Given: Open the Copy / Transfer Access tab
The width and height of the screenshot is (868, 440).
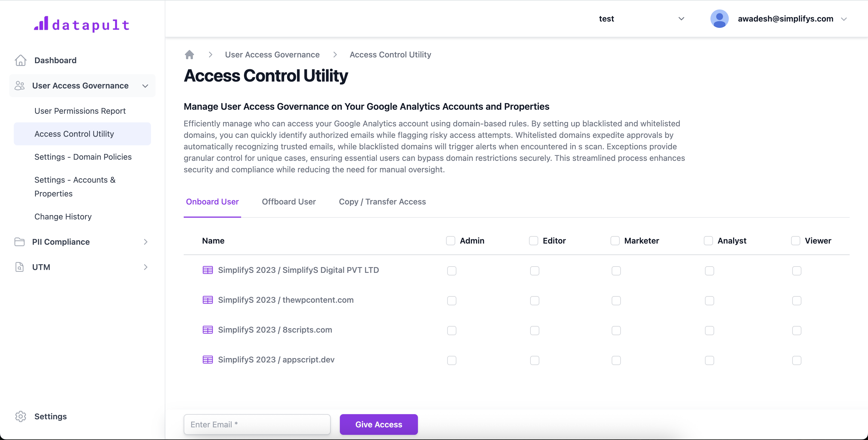Looking at the screenshot, I should pos(382,202).
